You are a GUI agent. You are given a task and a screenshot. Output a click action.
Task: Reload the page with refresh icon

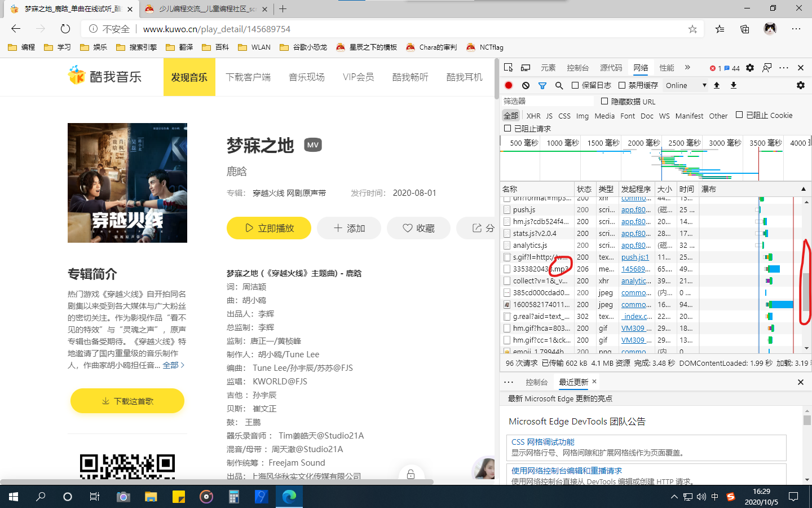pos(65,29)
